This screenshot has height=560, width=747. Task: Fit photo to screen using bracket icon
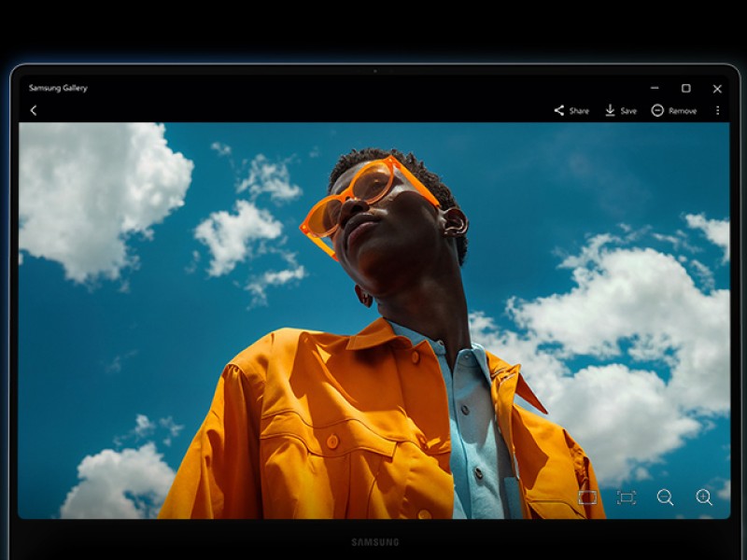pyautogui.click(x=627, y=497)
